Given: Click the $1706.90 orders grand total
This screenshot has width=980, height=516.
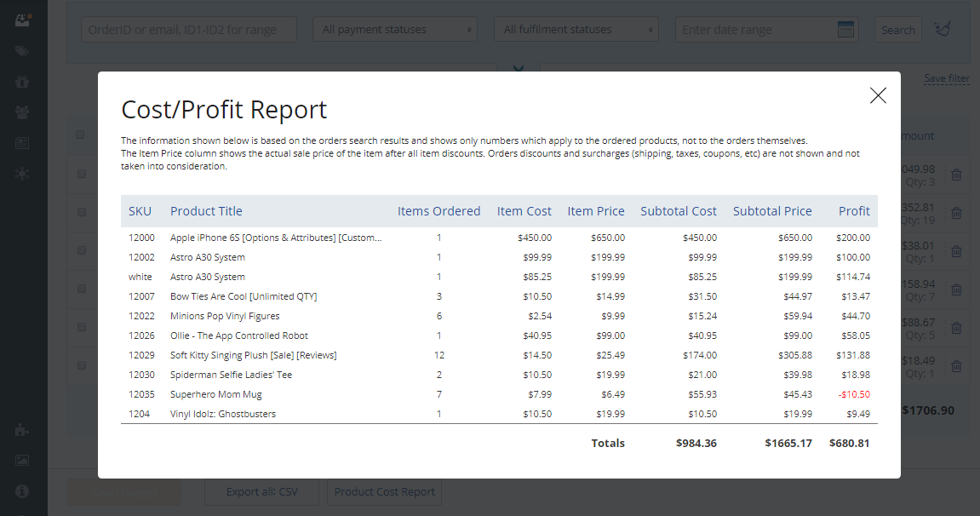Looking at the screenshot, I should coord(927,410).
